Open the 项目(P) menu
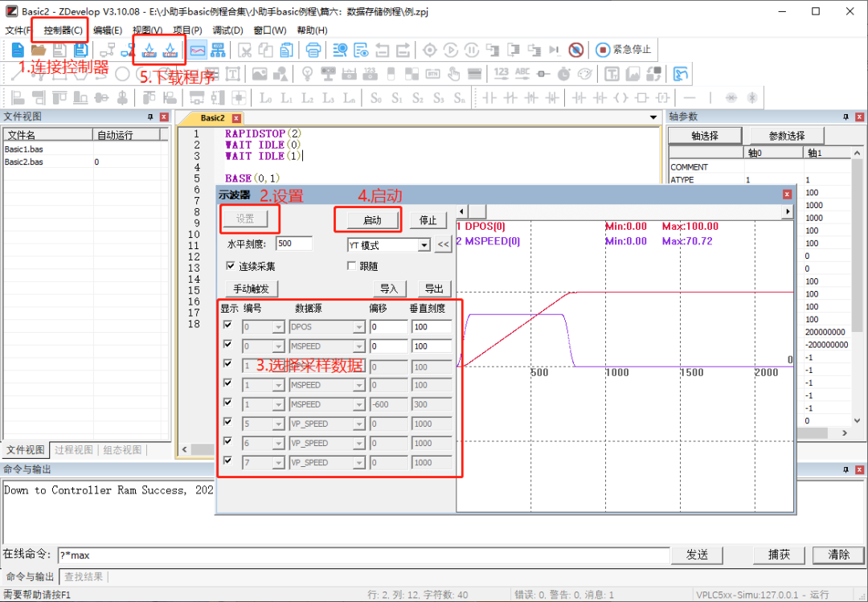This screenshot has width=868, height=602. click(x=187, y=31)
